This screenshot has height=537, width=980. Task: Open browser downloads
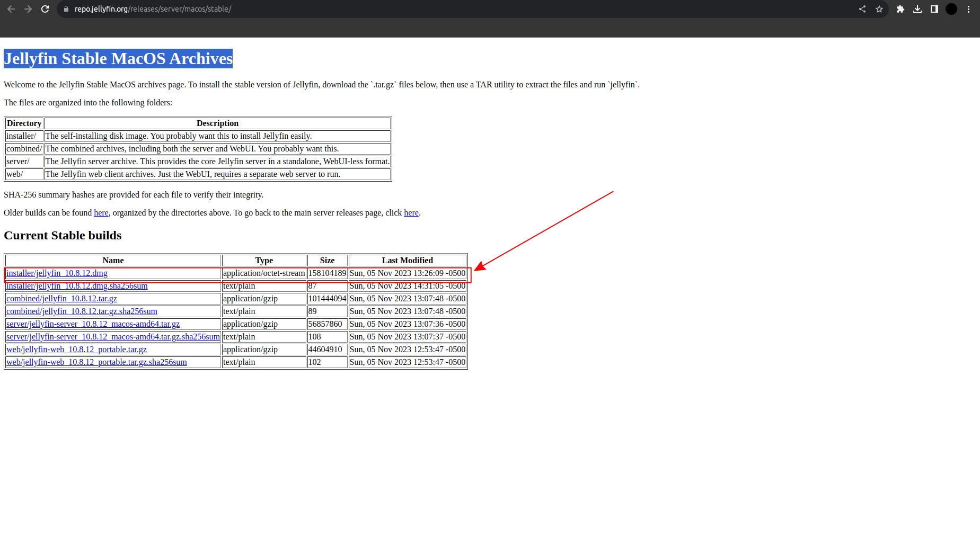(917, 9)
